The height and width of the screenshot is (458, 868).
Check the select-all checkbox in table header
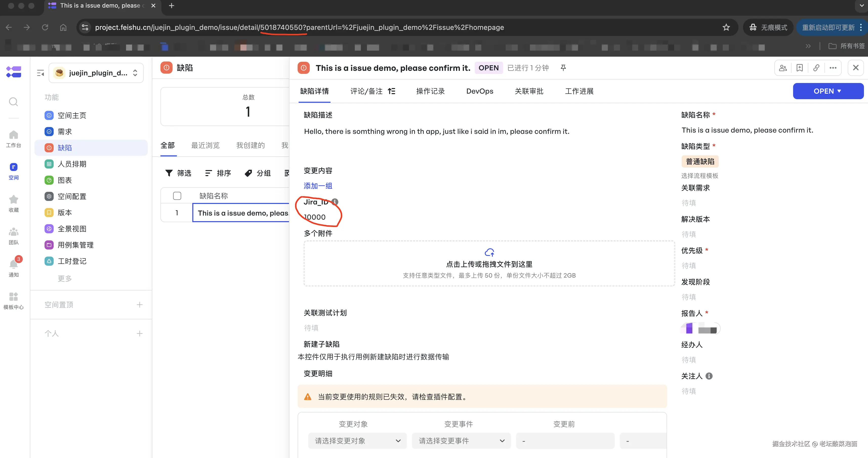177,196
